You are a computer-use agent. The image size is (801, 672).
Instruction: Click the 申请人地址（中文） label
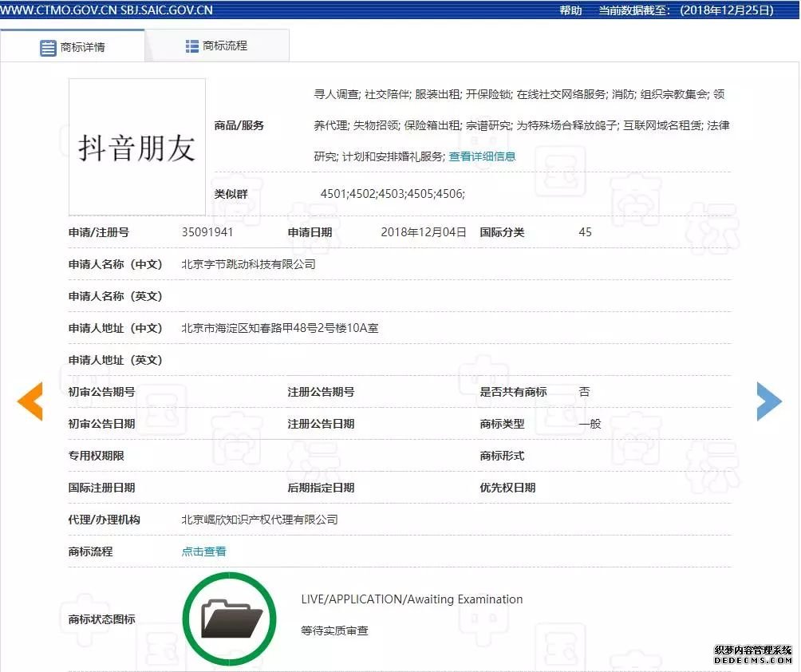pos(116,328)
